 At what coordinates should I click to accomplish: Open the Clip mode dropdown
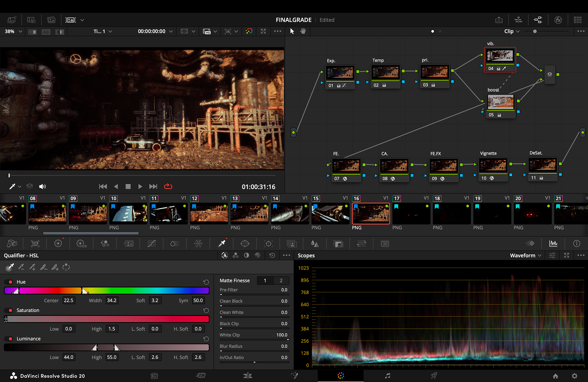[x=512, y=31]
